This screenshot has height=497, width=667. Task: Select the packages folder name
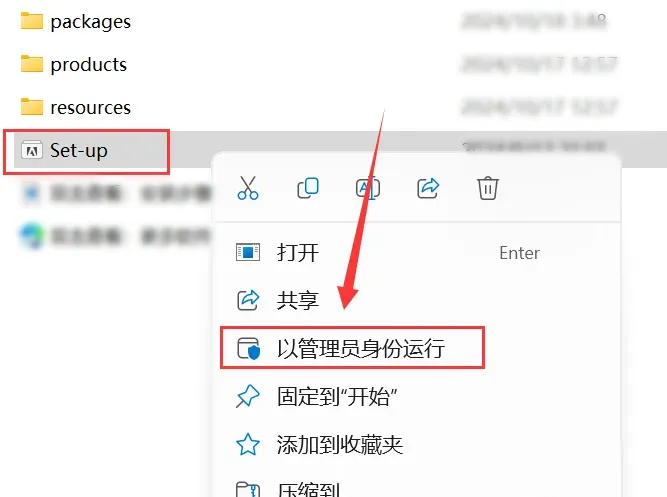[x=91, y=22]
